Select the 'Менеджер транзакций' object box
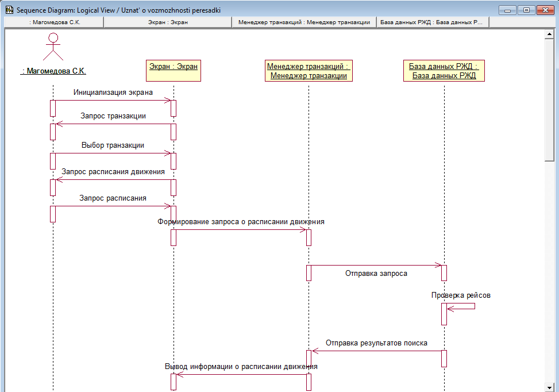Screen dimensions: 559x392 point(309,71)
